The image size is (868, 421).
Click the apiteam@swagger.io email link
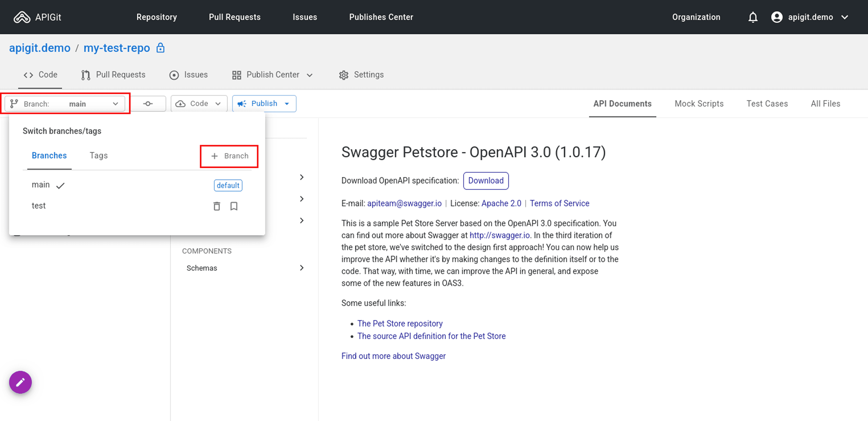click(404, 203)
